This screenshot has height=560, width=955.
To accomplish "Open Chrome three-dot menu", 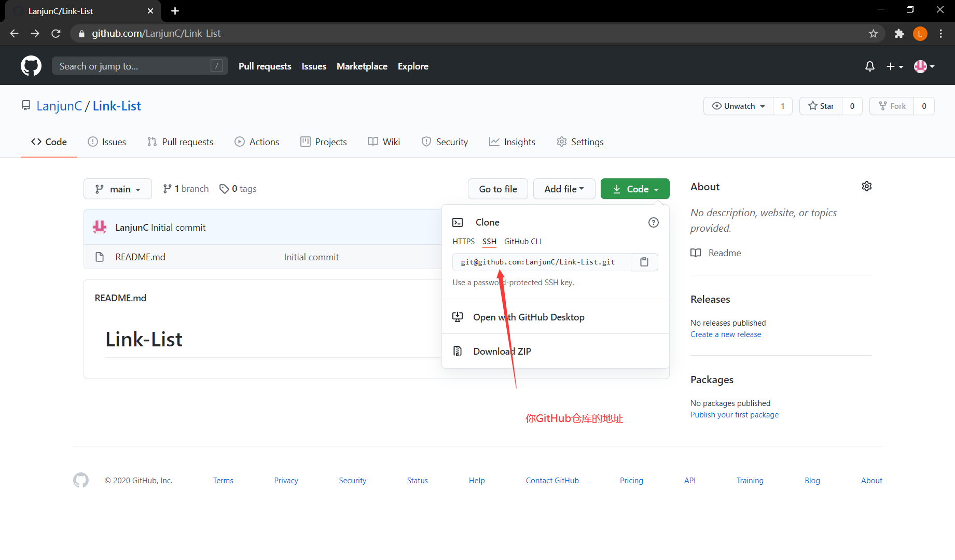I will (x=941, y=34).
